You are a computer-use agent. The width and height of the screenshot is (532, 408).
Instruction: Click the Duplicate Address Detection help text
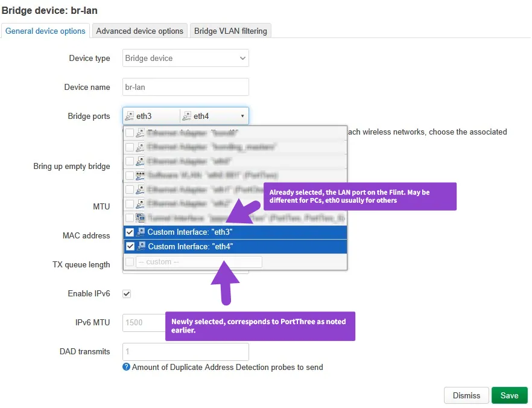click(x=227, y=368)
